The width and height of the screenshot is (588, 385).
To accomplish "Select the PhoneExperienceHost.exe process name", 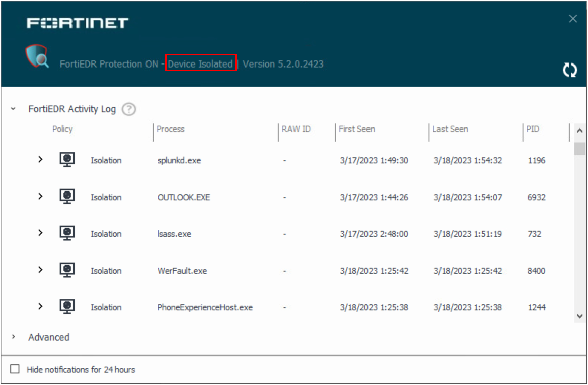I will click(205, 308).
